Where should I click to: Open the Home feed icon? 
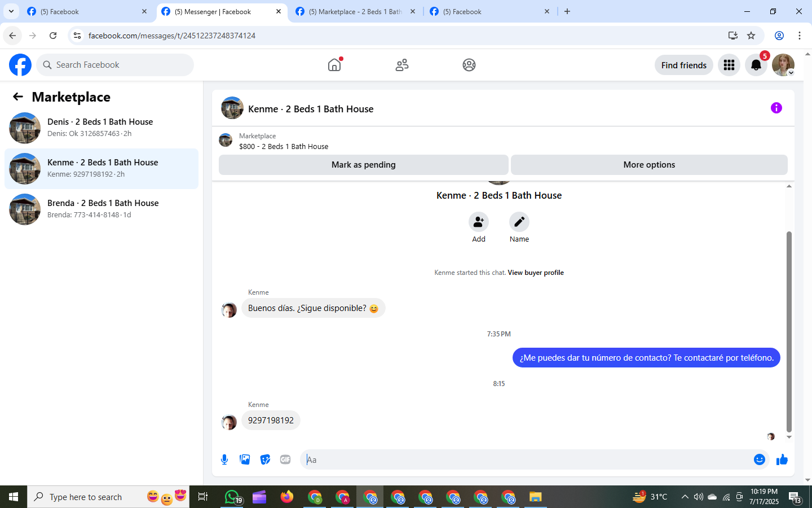coord(334,65)
